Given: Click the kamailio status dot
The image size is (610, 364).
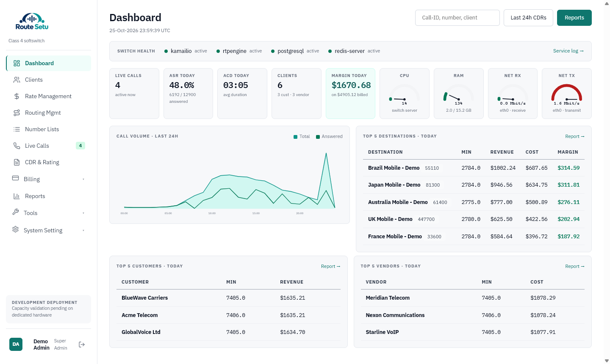Looking at the screenshot, I should (x=166, y=51).
